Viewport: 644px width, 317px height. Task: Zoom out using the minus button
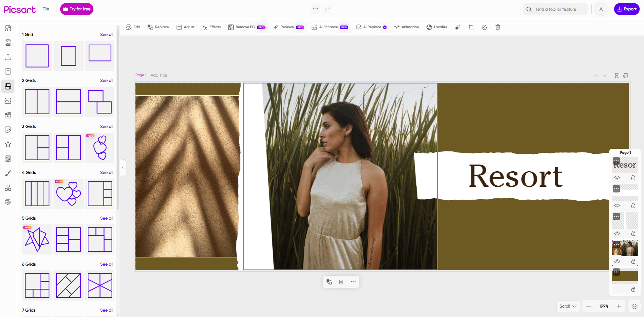pyautogui.click(x=588, y=306)
